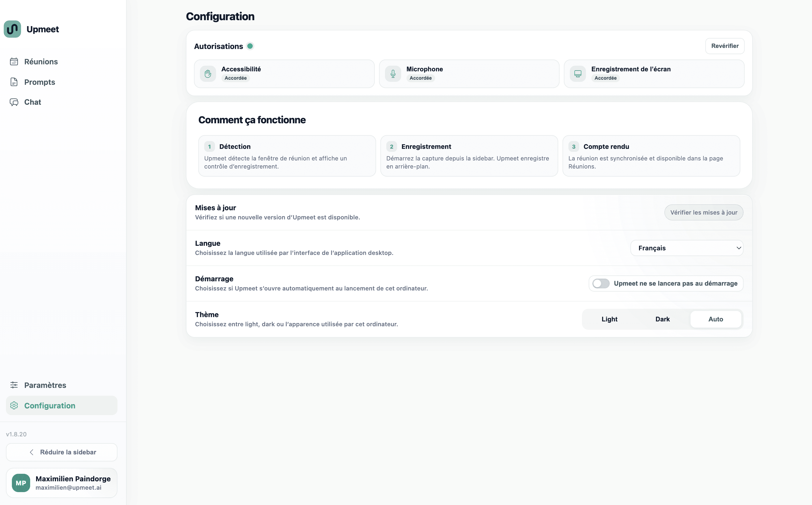The width and height of the screenshot is (812, 505).
Task: Click the Accessibilité hand icon
Action: pos(208,73)
